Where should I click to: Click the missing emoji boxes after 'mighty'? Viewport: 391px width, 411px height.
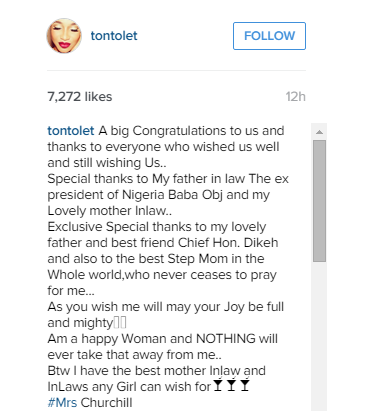tap(120, 323)
